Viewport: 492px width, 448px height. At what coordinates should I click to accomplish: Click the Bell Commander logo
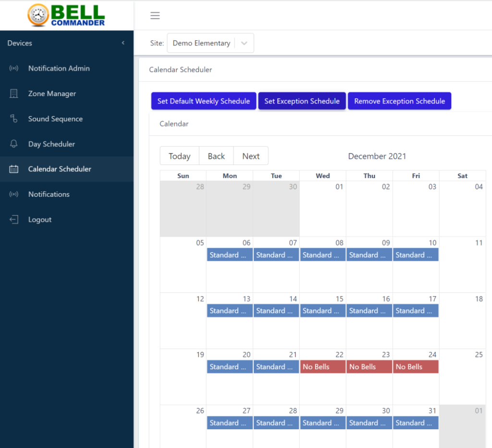coord(66,15)
